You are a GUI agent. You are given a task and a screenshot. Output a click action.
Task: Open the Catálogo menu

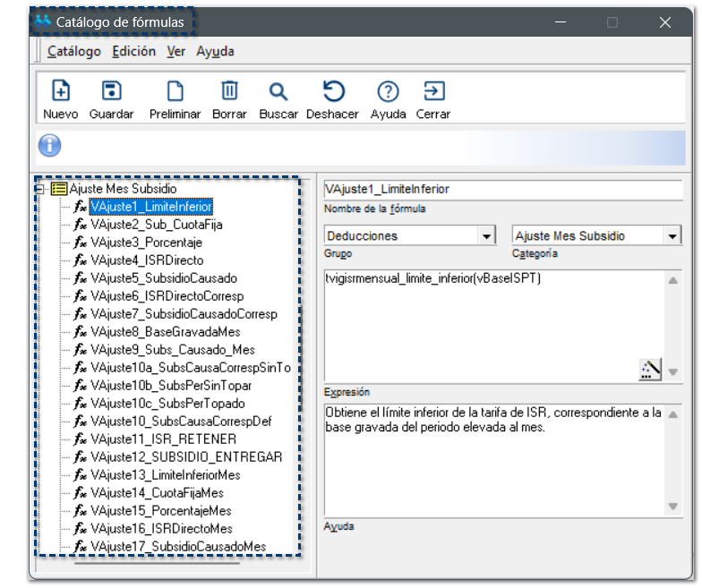[x=73, y=51]
